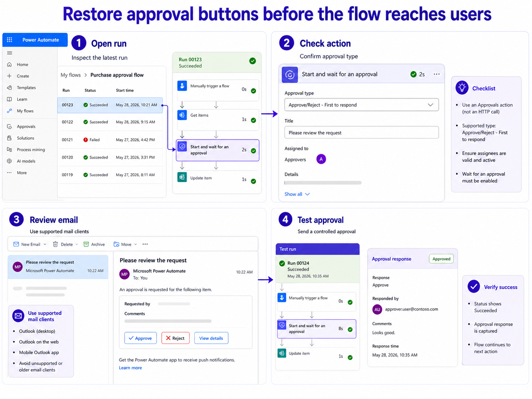The height and width of the screenshot is (399, 532).
Task: Click the New Email envelope icon
Action: pos(16,244)
